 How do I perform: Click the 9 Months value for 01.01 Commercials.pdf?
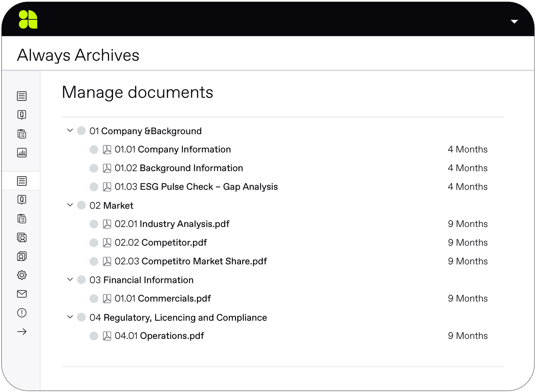[x=467, y=298]
